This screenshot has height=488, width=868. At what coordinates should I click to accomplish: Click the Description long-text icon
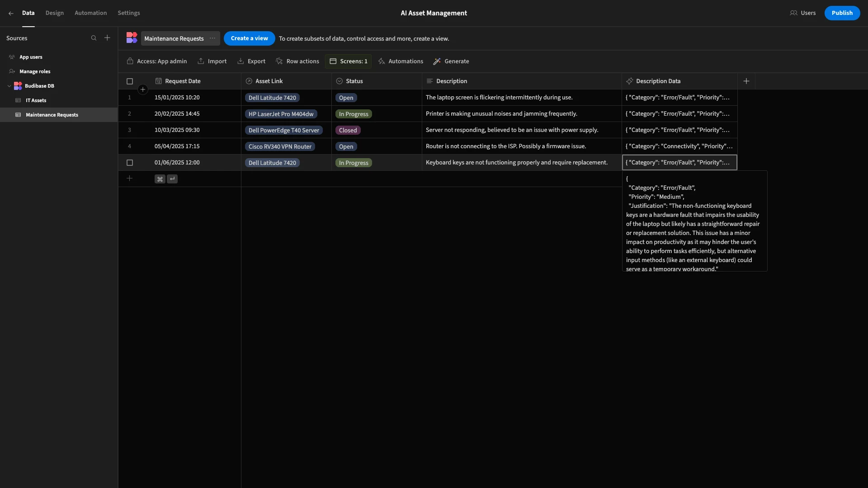coord(429,81)
